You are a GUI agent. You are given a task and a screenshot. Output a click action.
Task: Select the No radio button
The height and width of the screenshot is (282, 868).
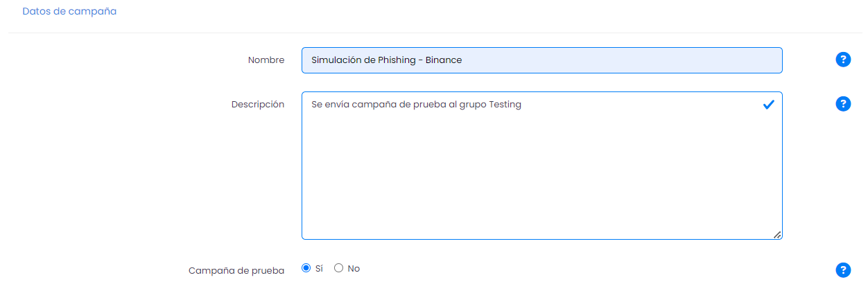coord(339,268)
